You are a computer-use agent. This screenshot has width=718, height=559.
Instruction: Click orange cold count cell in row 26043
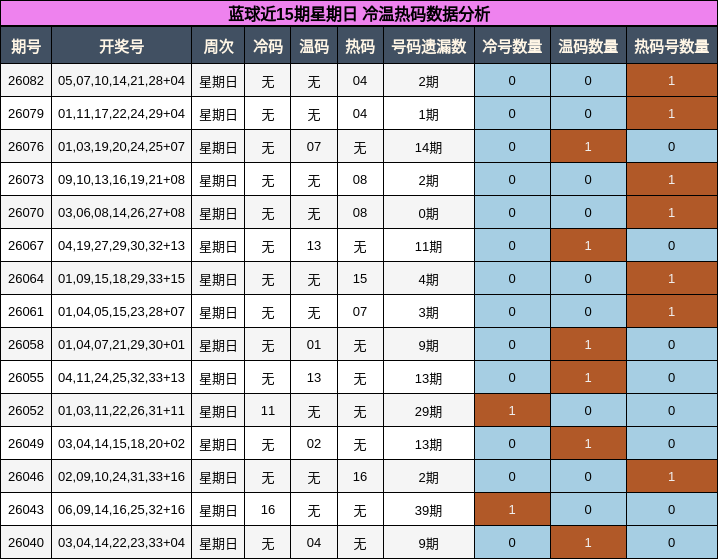coord(512,509)
